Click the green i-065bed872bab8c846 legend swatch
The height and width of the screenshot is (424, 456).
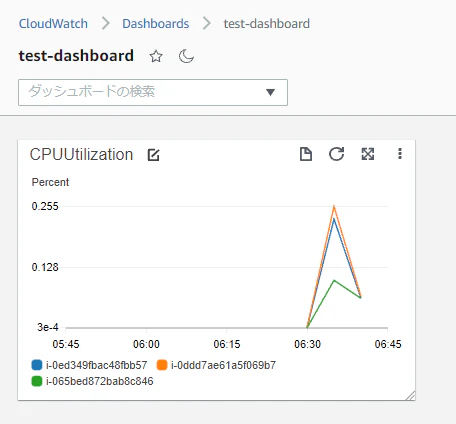(x=37, y=381)
